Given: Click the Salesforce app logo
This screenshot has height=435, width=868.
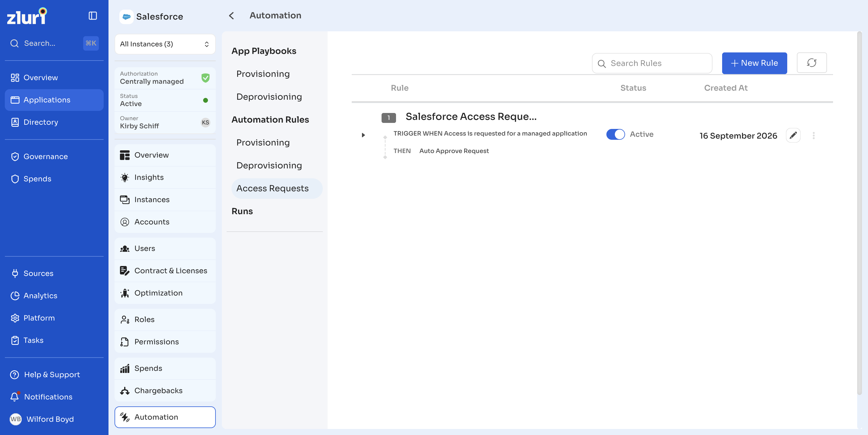Looking at the screenshot, I should click(x=126, y=17).
